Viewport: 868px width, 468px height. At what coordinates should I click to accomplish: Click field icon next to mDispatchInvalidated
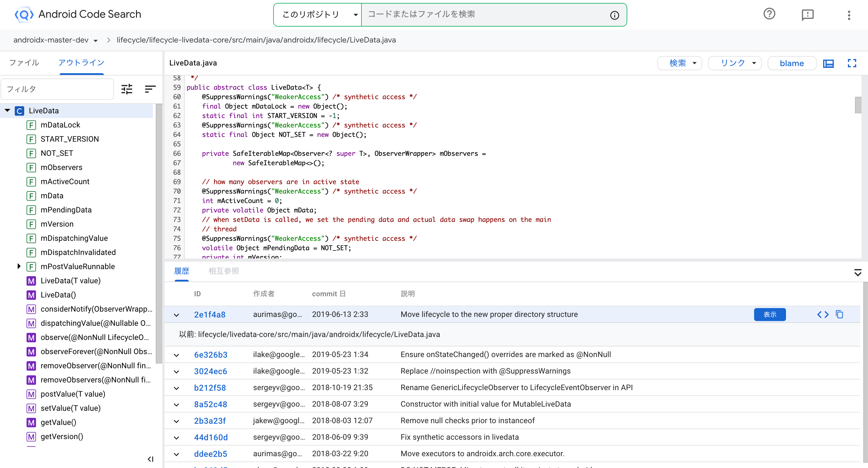tap(31, 252)
